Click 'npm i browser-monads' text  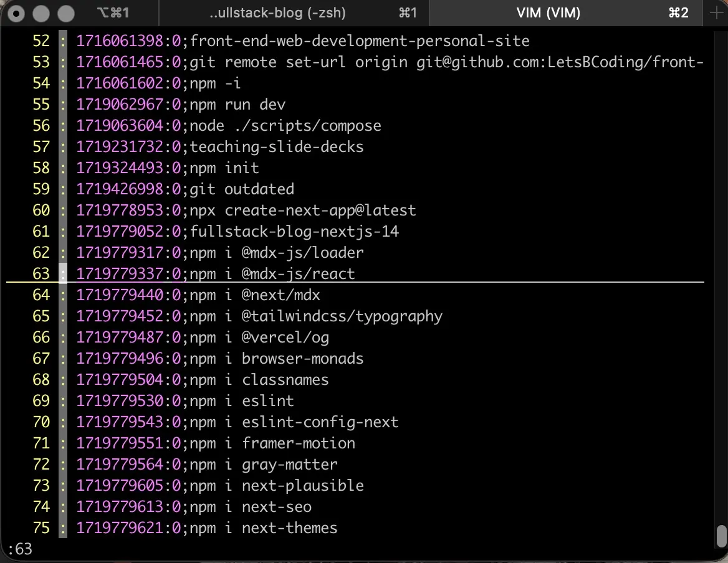click(276, 359)
